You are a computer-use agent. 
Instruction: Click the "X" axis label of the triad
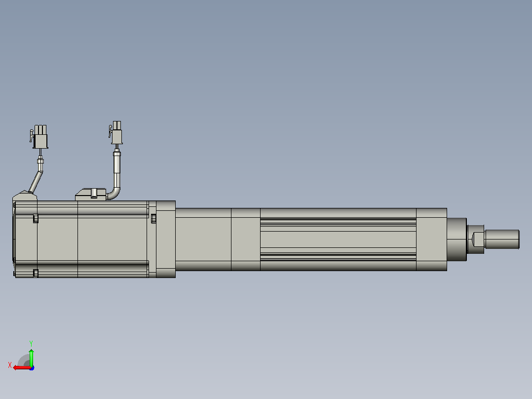pyautogui.click(x=10, y=365)
